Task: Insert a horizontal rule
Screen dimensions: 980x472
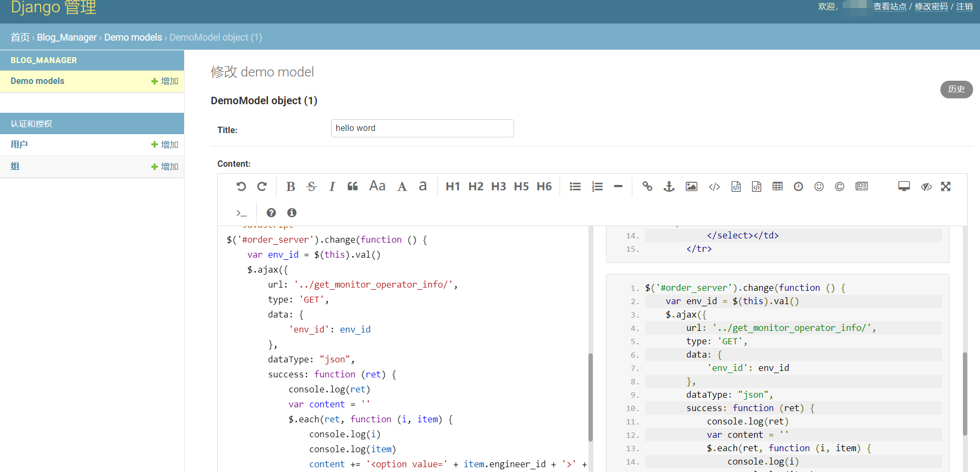Action: [x=618, y=187]
